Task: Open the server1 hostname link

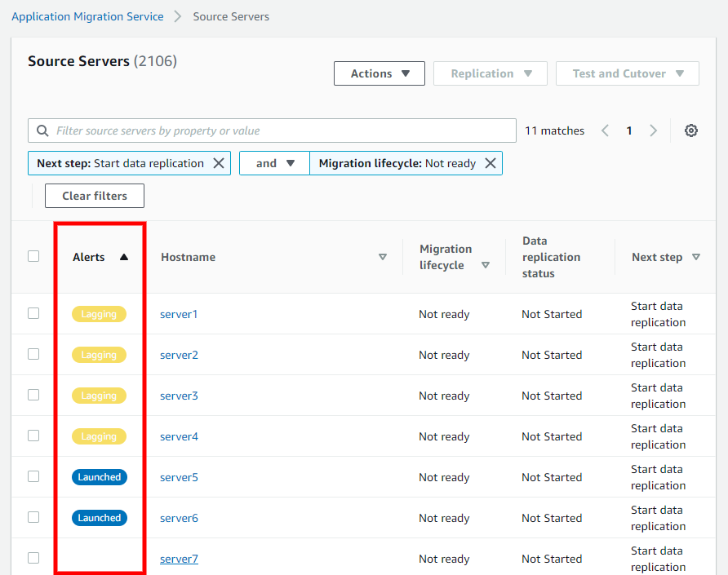Action: [x=179, y=314]
